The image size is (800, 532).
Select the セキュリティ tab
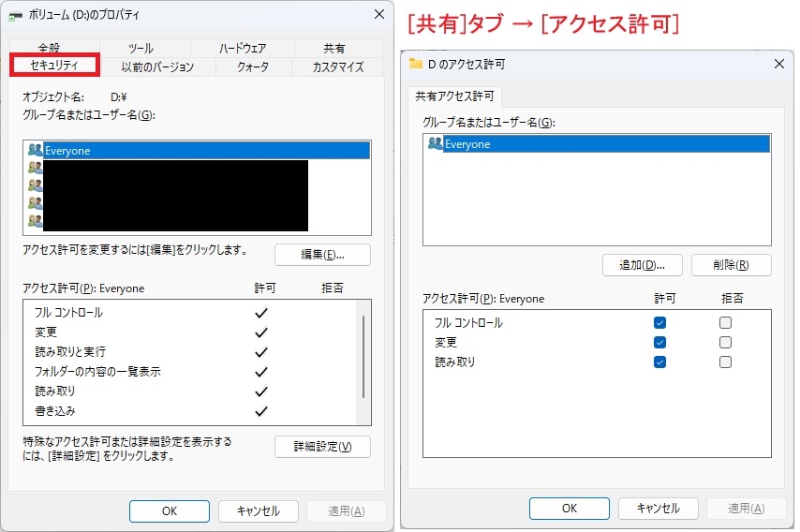click(x=54, y=66)
